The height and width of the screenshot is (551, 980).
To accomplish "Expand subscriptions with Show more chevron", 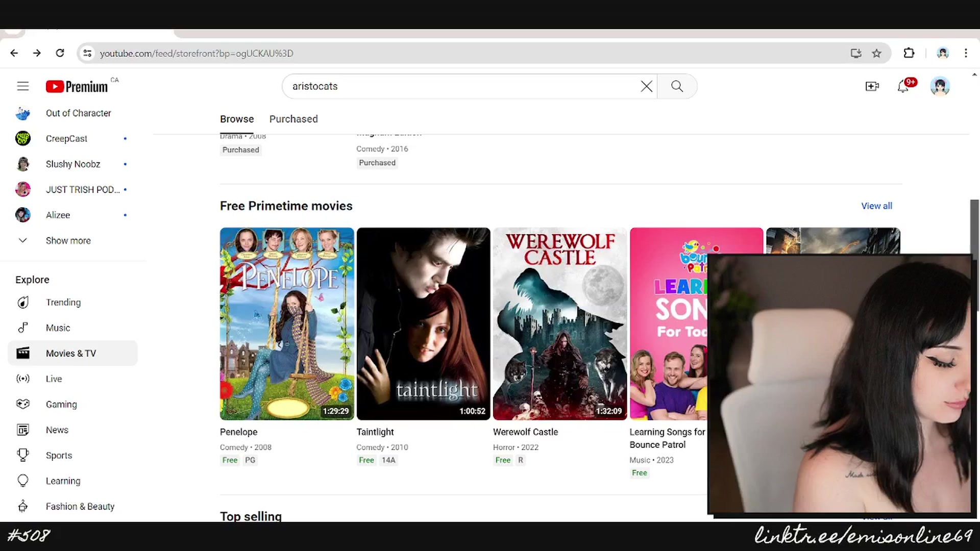I will [23, 240].
